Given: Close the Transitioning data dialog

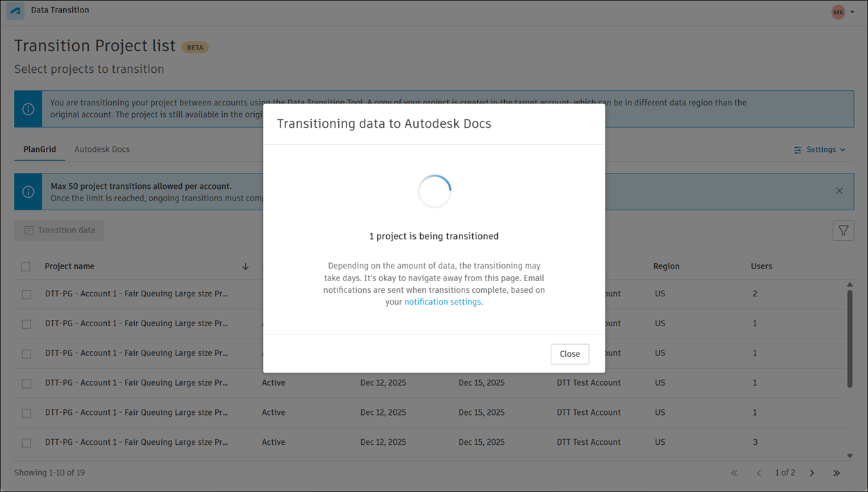Looking at the screenshot, I should [x=569, y=354].
